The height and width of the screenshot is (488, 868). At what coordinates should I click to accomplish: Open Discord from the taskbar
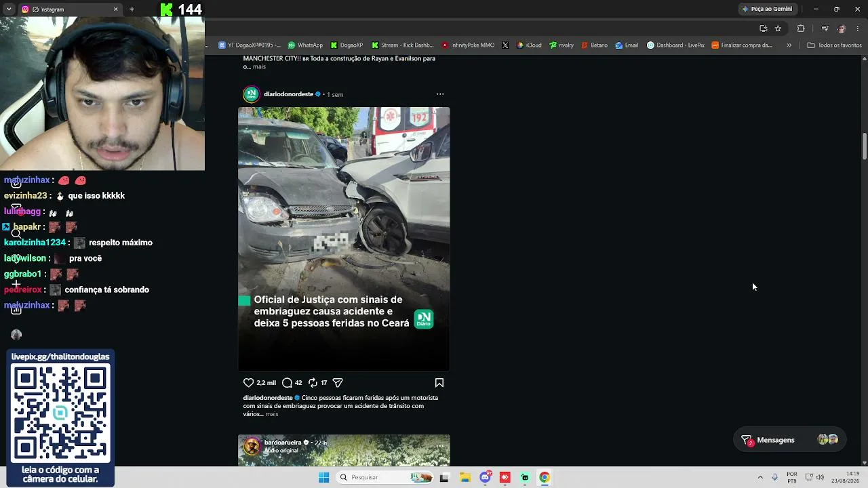[x=486, y=477]
